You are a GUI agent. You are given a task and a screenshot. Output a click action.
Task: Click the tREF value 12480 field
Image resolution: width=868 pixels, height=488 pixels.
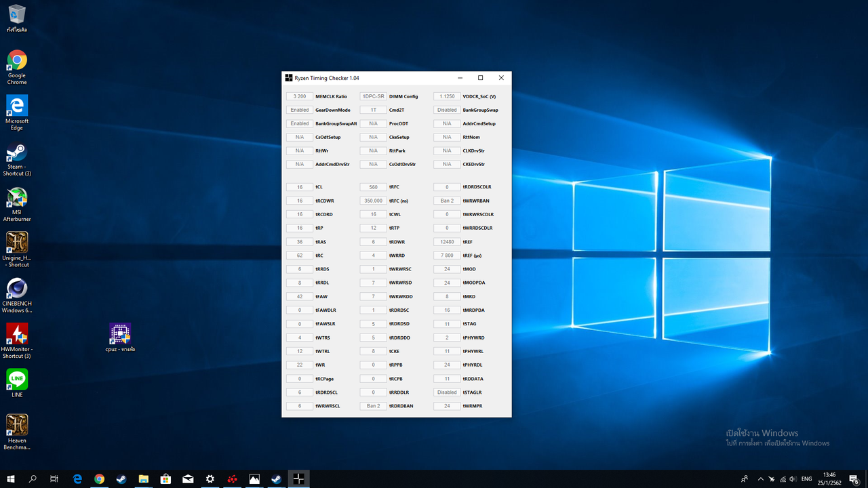[x=447, y=242]
